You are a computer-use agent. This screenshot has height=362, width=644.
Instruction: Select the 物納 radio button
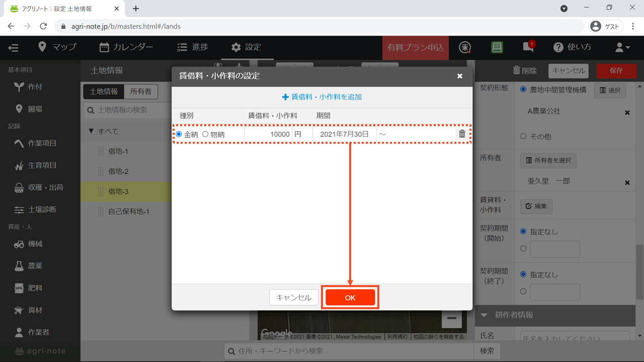click(x=205, y=134)
